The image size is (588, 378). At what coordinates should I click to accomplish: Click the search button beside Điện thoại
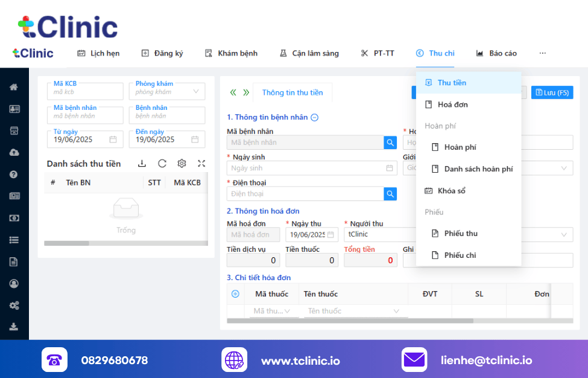tap(390, 194)
